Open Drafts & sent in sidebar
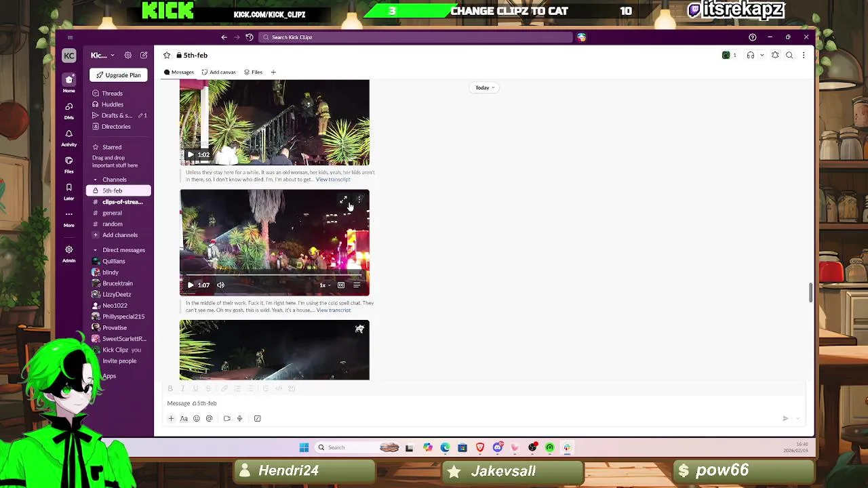868x488 pixels. [x=117, y=115]
